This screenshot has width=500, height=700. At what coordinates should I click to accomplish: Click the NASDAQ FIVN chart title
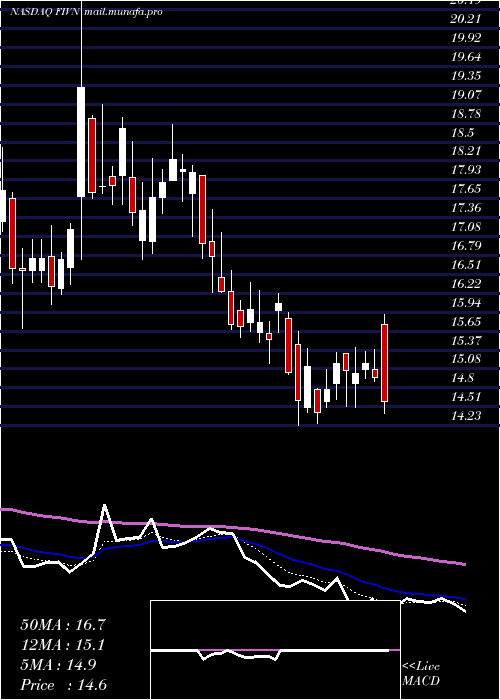tap(44, 12)
